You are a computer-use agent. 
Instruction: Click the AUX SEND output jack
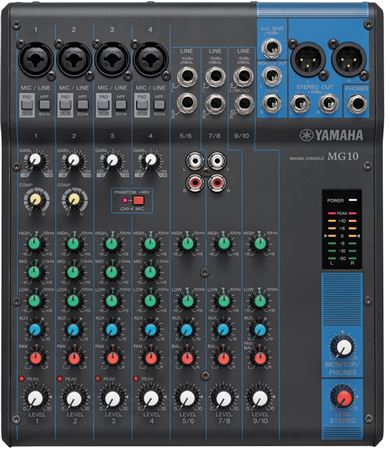272,49
